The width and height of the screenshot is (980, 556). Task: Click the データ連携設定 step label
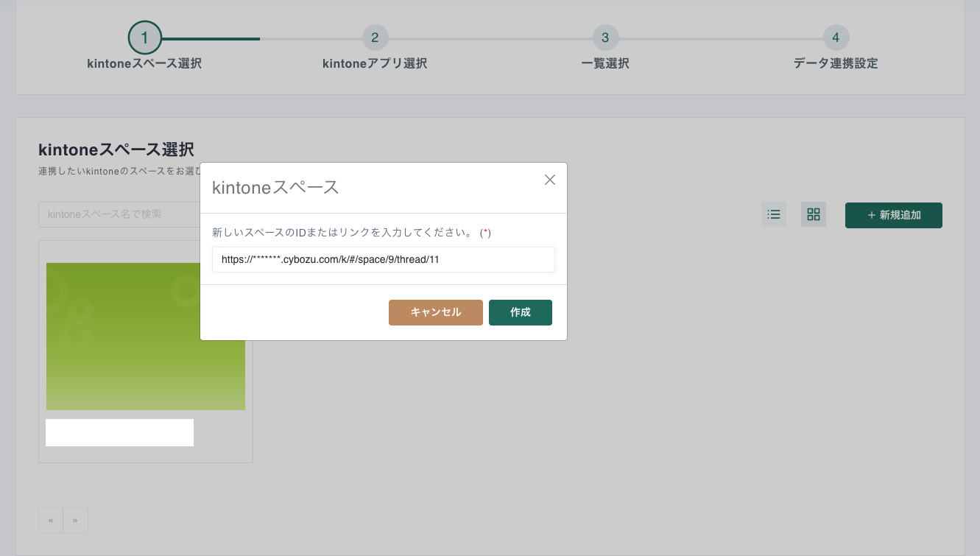[836, 63]
